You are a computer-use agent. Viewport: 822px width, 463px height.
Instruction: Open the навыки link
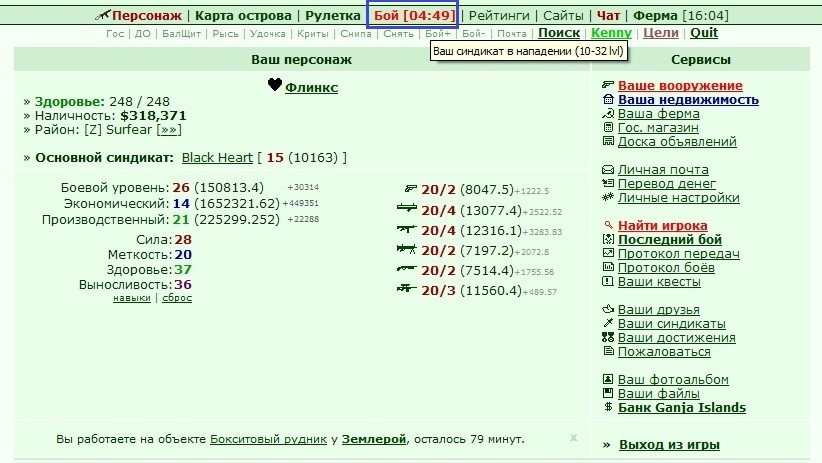click(132, 298)
